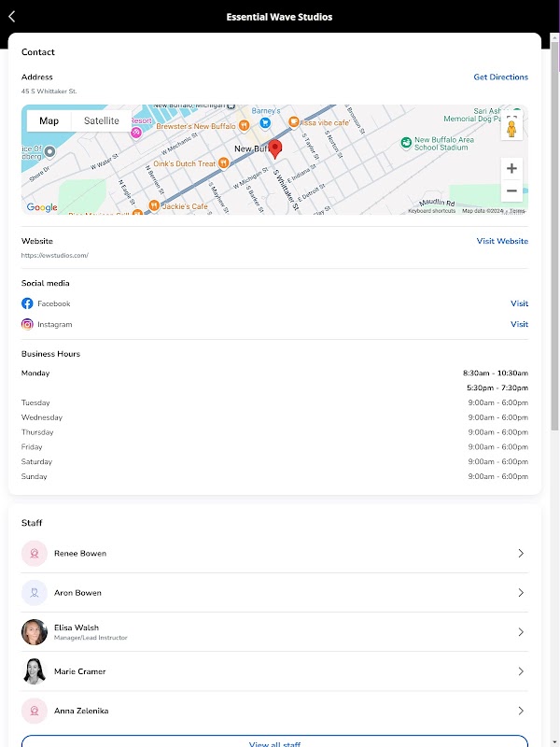Screen dimensions: 560x747
Task: Expand Elisa Walsh row chevron
Action: (x=521, y=632)
